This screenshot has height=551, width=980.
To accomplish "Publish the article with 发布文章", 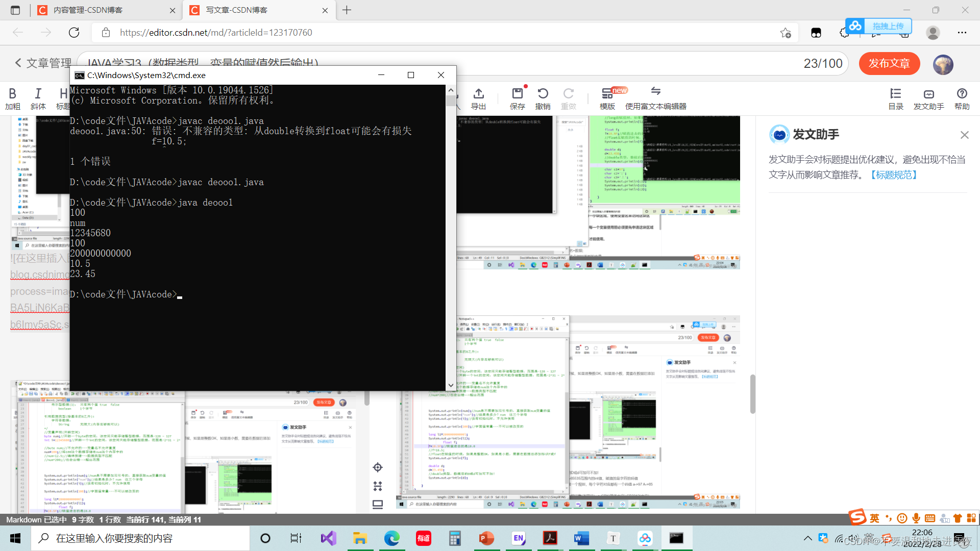I will [889, 64].
